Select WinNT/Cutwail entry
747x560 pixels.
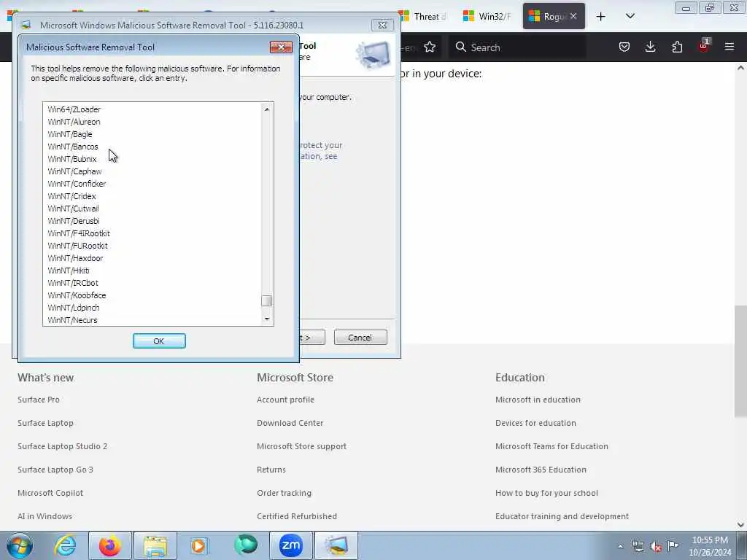coord(74,209)
